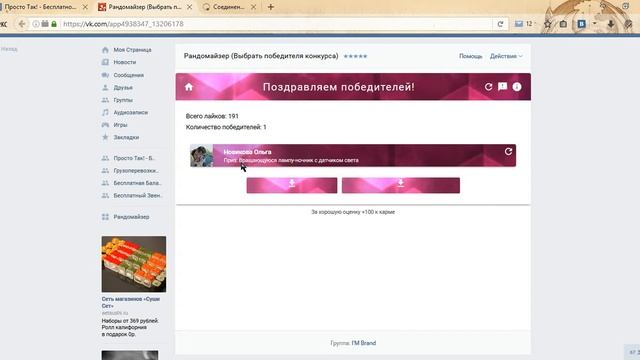Close the Просто Так! browser tab

point(85,7)
